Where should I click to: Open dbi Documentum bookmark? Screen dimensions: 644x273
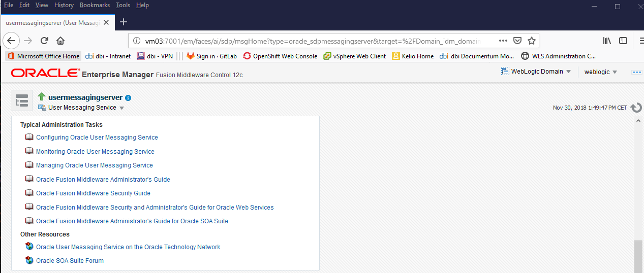pos(477,56)
